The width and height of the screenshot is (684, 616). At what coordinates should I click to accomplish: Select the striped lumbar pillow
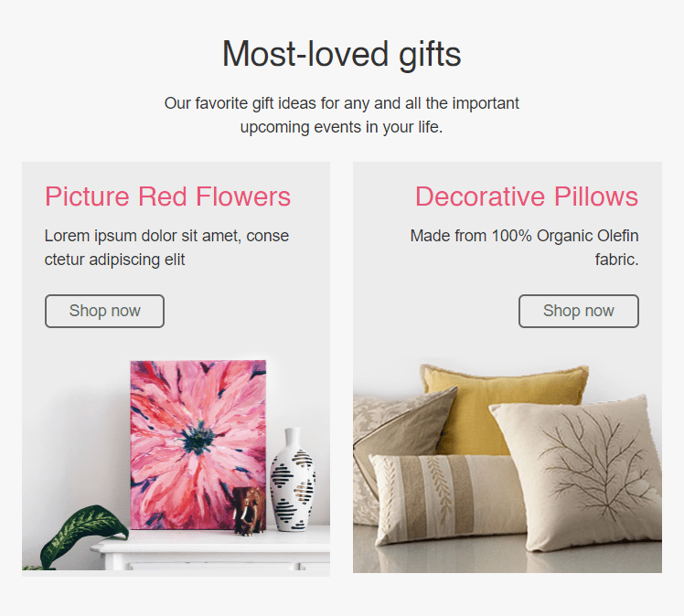coord(449,497)
